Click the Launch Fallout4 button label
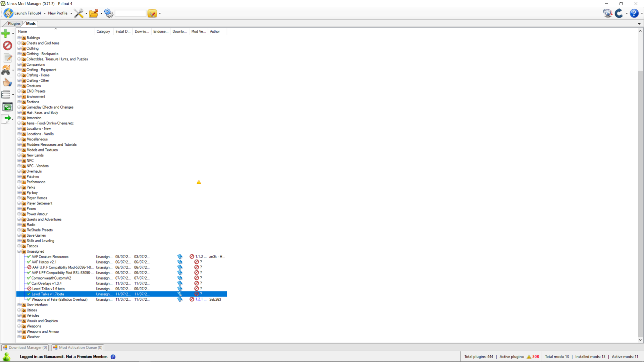This screenshot has height=362, width=644. point(28,13)
